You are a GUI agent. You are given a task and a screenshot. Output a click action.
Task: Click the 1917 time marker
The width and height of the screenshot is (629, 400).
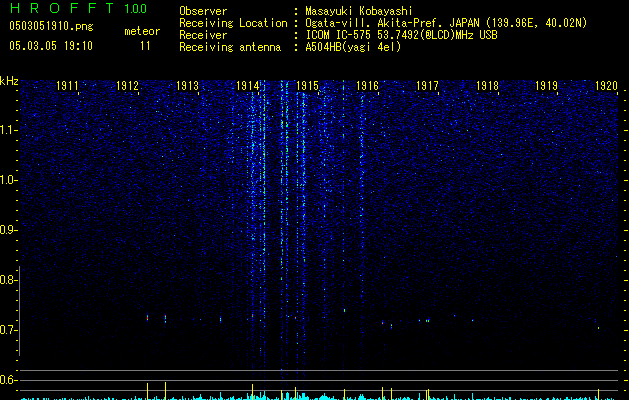click(427, 86)
